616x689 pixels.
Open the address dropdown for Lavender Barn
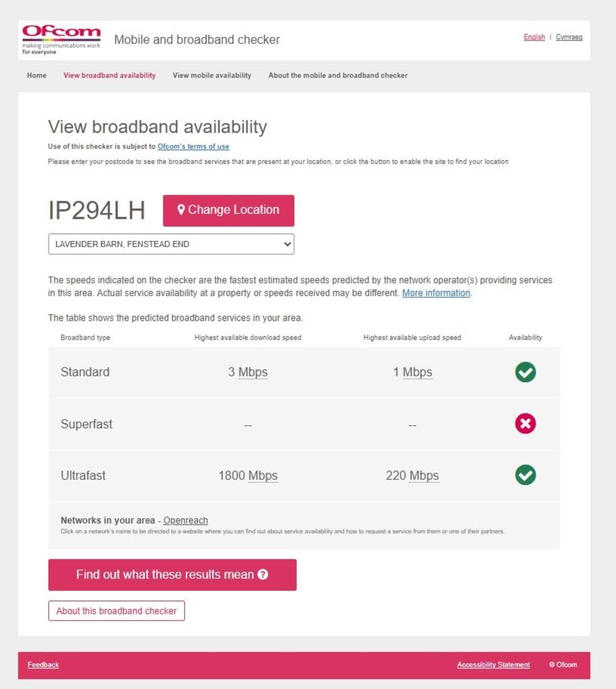click(x=171, y=244)
